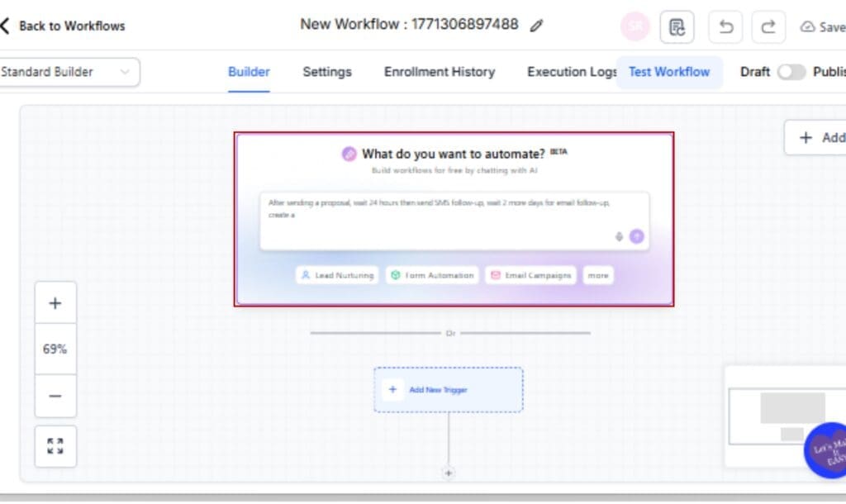The width and height of the screenshot is (846, 504).
Task: Click the AI prompt text area
Action: click(454, 221)
